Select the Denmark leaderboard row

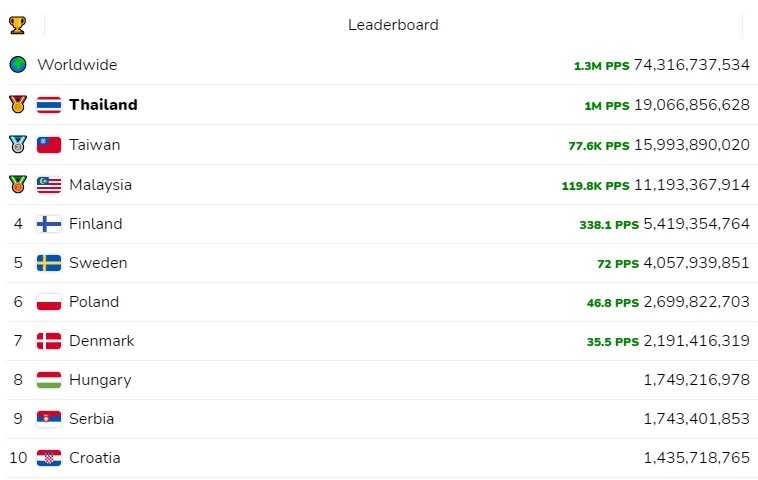point(379,341)
